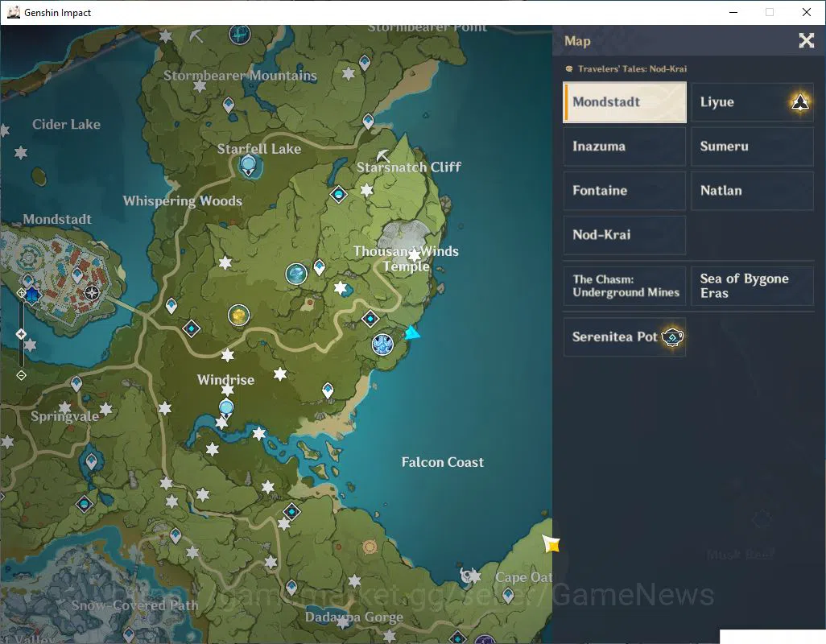
Task: Select the waypoint above Dadaupa Gorge label
Action: coord(291,587)
